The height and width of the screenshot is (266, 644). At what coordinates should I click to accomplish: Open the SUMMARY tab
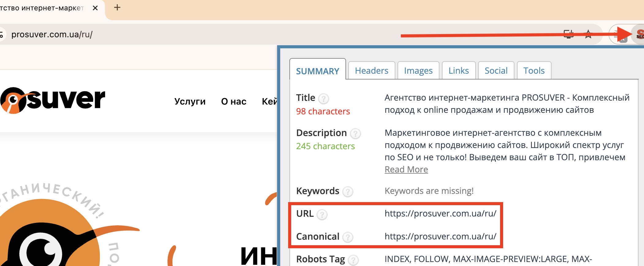point(318,71)
